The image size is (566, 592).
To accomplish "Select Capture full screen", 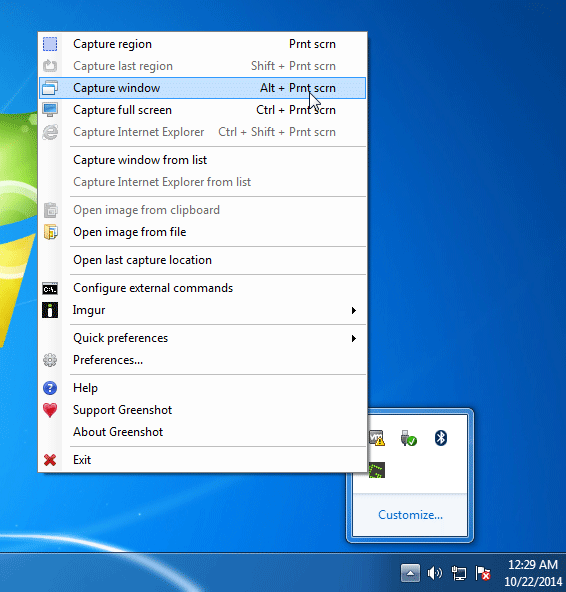I will pos(202,110).
